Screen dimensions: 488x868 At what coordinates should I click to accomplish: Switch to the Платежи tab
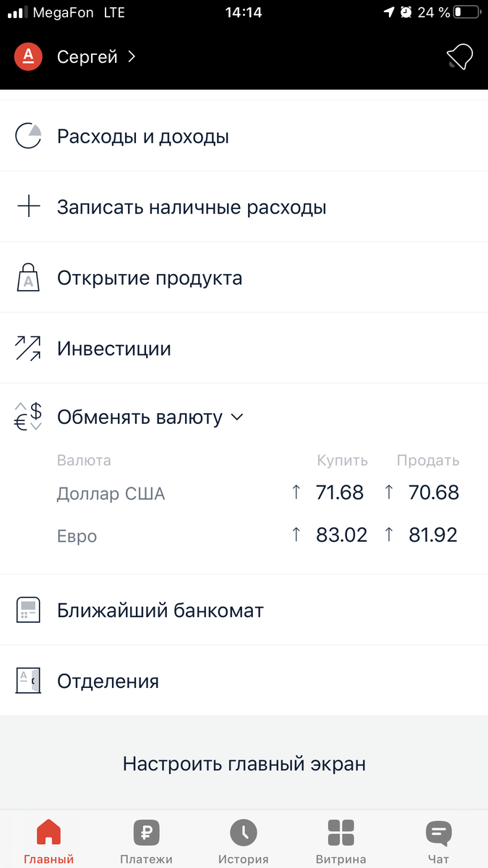pyautogui.click(x=146, y=839)
